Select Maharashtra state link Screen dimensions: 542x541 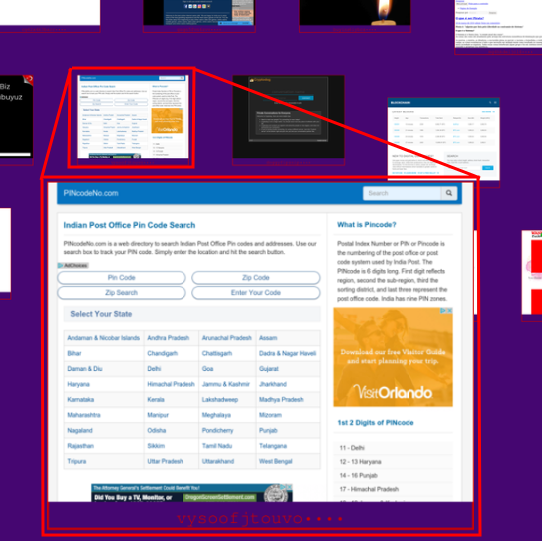[84, 415]
